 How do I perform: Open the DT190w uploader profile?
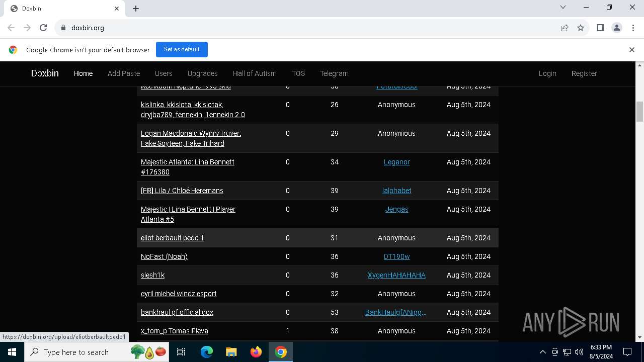pos(396,256)
